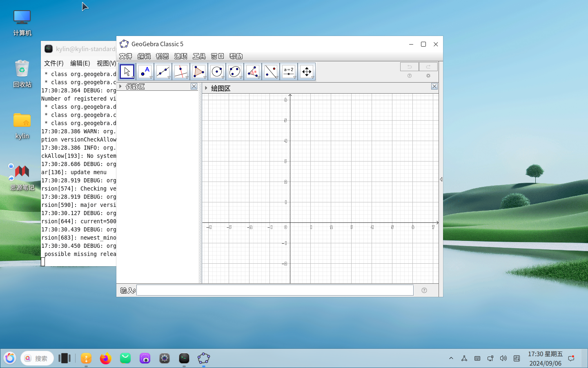588x368 pixels.
Task: Open the 视图 menu in GeoGebra
Action: (162, 56)
